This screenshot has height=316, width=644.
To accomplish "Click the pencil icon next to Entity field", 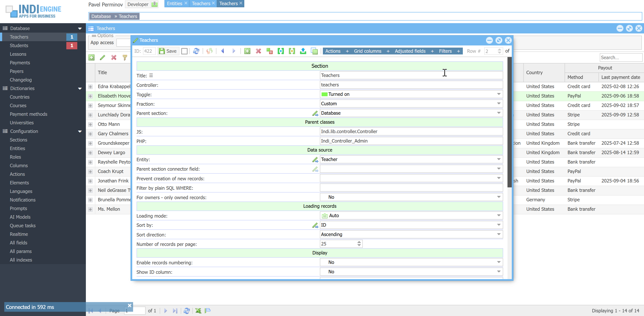I will (x=315, y=160).
